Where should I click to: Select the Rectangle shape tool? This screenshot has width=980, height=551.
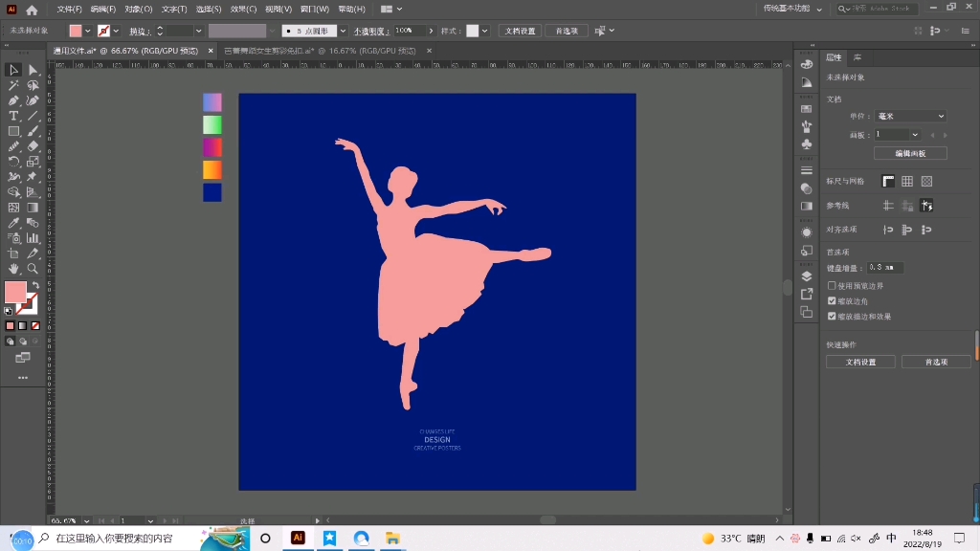13,131
